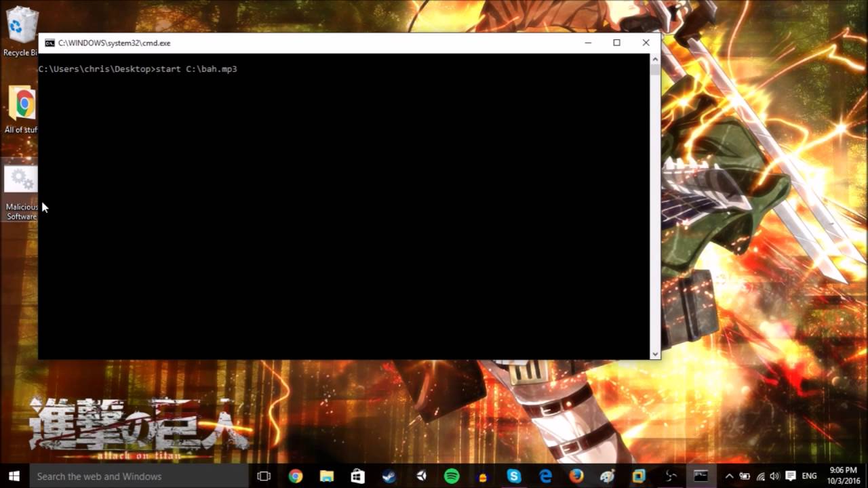Launch Google Chrome from the taskbar
This screenshot has height=488, width=868.
(295, 476)
